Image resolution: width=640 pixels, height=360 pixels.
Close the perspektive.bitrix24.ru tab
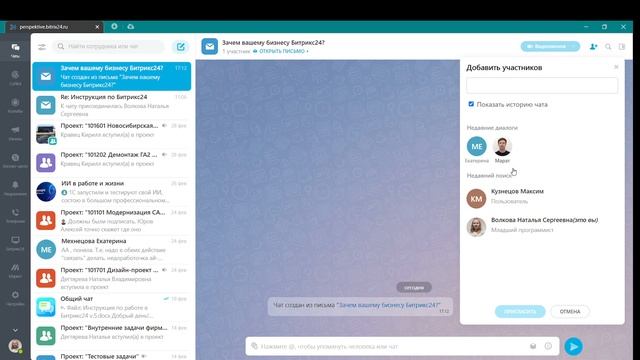point(97,27)
